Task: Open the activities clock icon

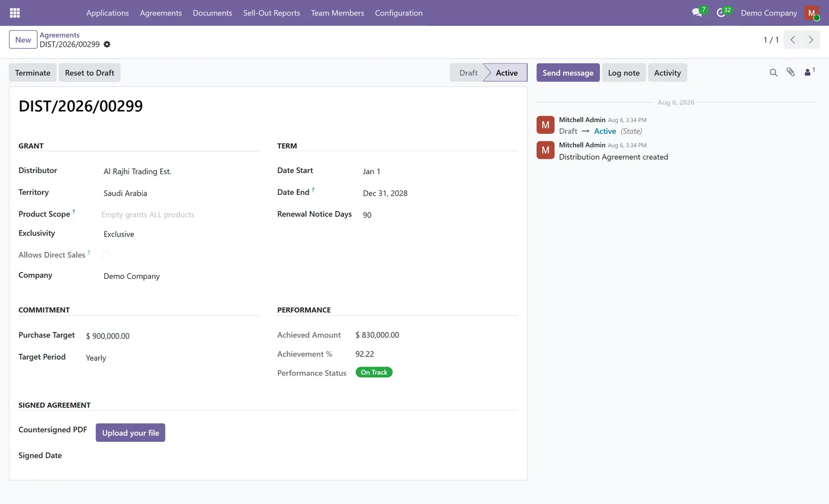Action: pos(721,12)
